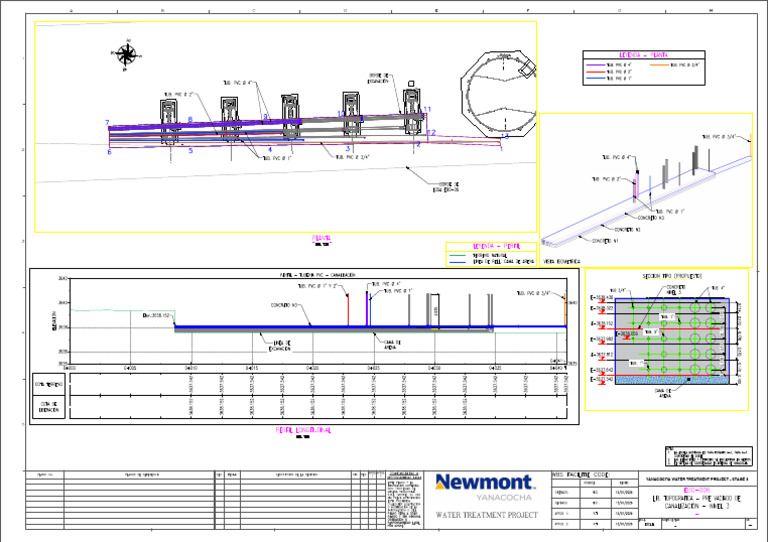Click survey point number 5 in plan
This screenshot has height=542, width=768.
click(x=191, y=150)
